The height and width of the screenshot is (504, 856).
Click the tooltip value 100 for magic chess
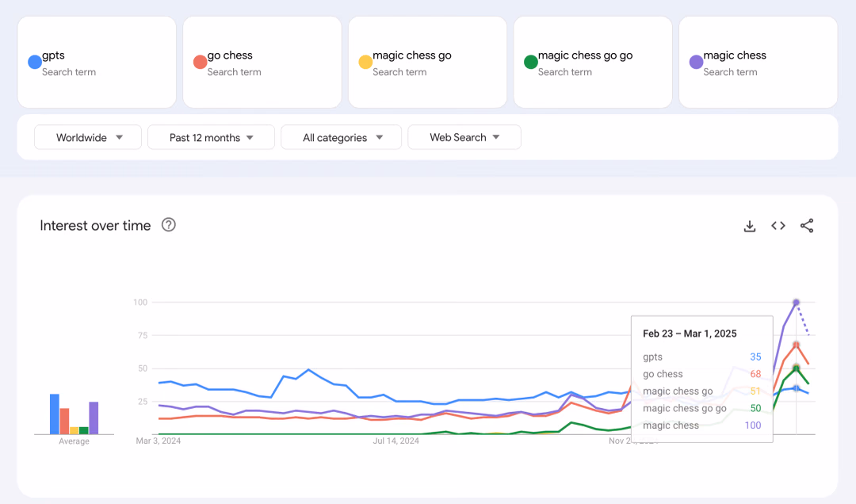point(753,426)
